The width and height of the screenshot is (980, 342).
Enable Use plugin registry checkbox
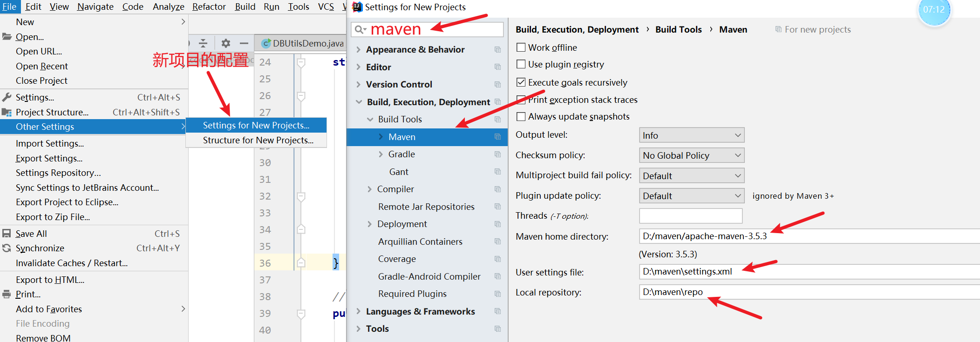(521, 64)
